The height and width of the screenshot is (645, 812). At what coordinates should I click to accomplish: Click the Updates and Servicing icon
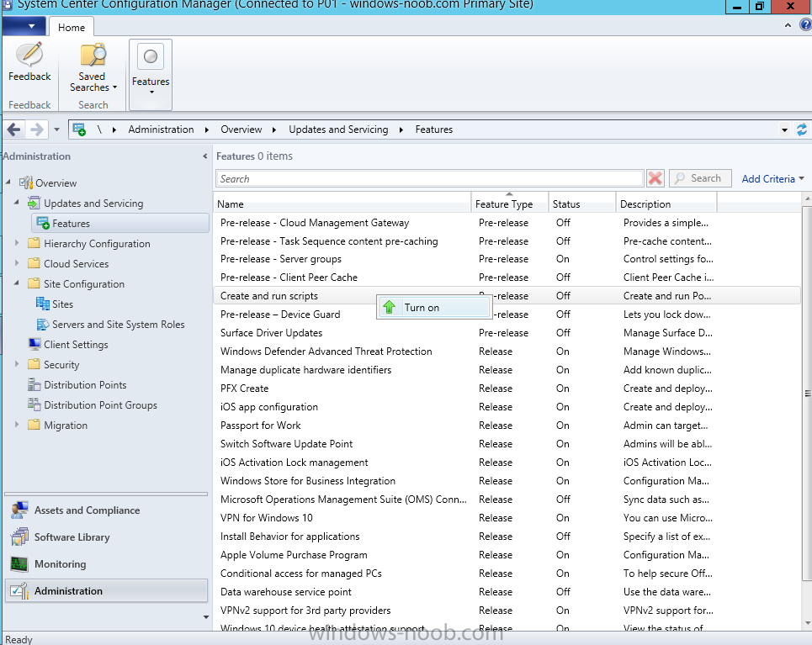point(34,203)
